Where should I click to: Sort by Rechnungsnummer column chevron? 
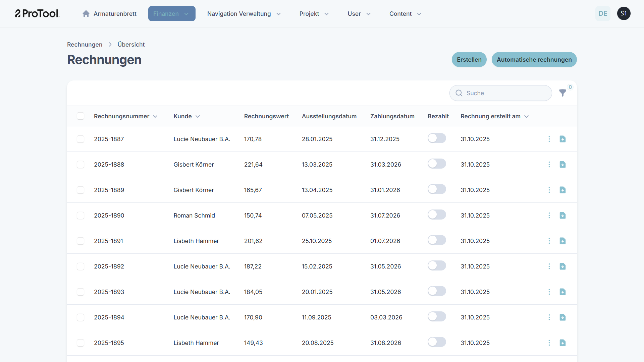coord(155,117)
